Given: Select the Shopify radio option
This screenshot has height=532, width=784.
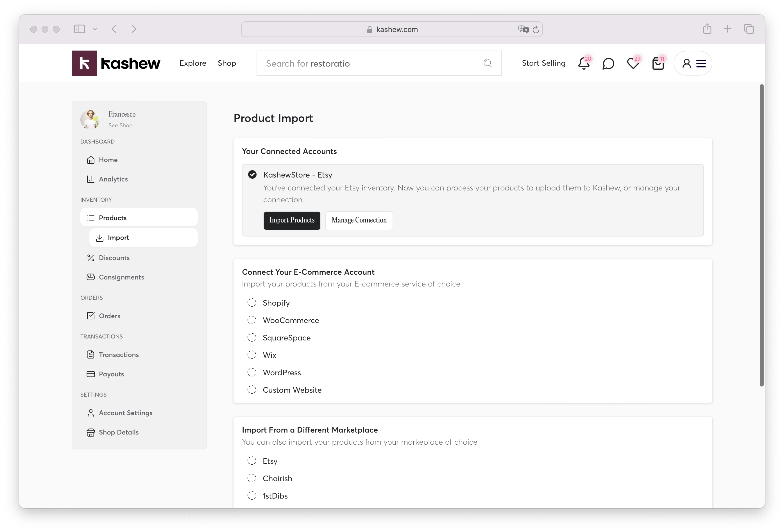Looking at the screenshot, I should pyautogui.click(x=252, y=303).
